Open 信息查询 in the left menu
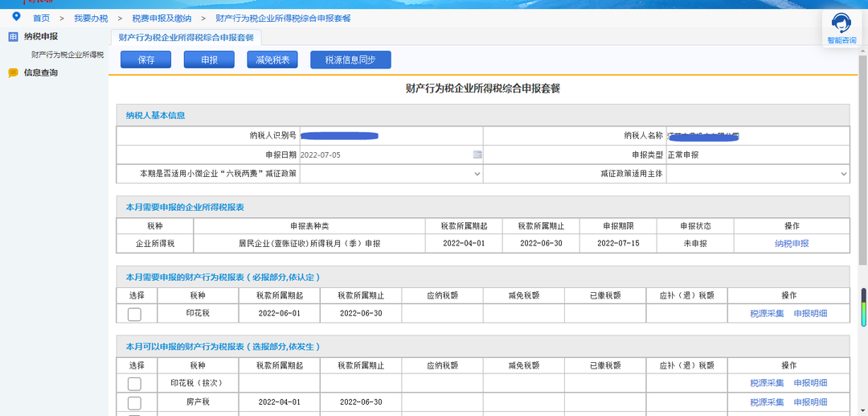This screenshot has height=416, width=868. [x=41, y=72]
